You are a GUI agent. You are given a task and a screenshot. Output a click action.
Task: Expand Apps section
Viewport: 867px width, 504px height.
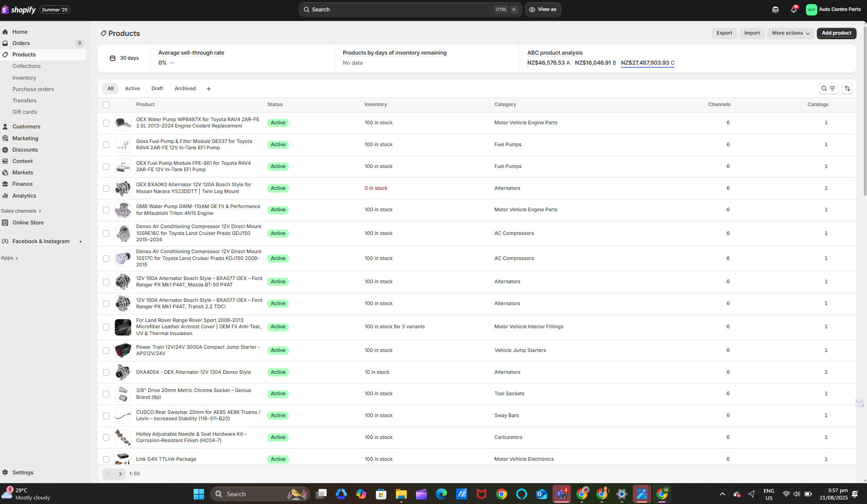coord(9,258)
